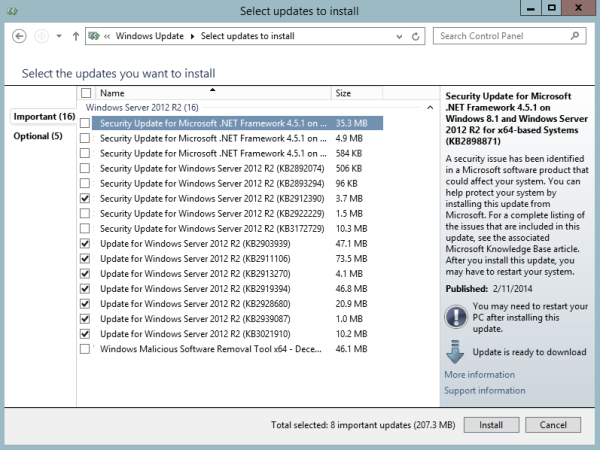Screen dimensions: 600x450
Task: Click the download arrow status icon
Action: coord(455,352)
